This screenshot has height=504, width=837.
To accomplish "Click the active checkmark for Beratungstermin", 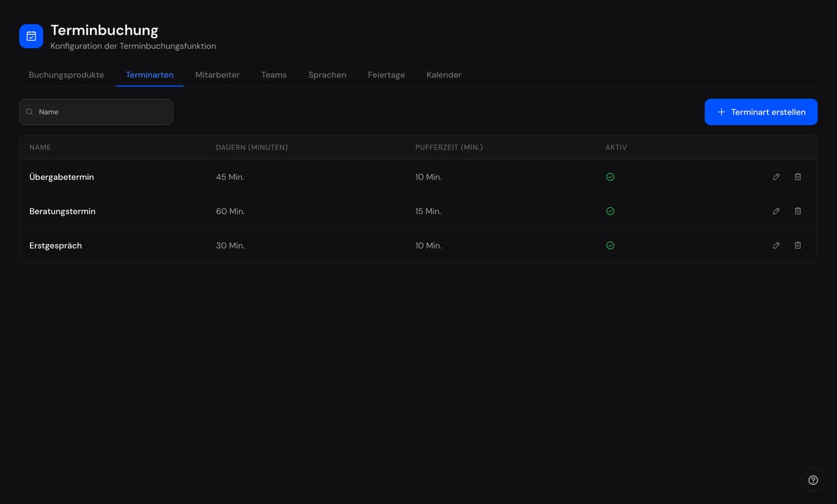I will click(610, 211).
